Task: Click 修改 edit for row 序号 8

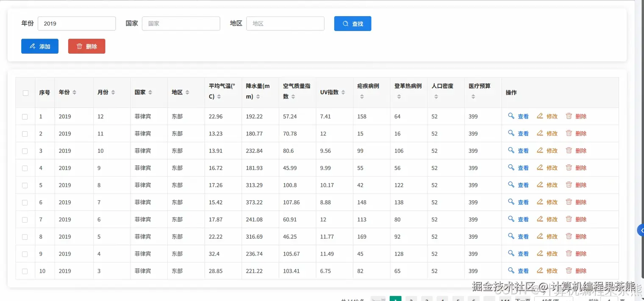Action: pyautogui.click(x=547, y=237)
